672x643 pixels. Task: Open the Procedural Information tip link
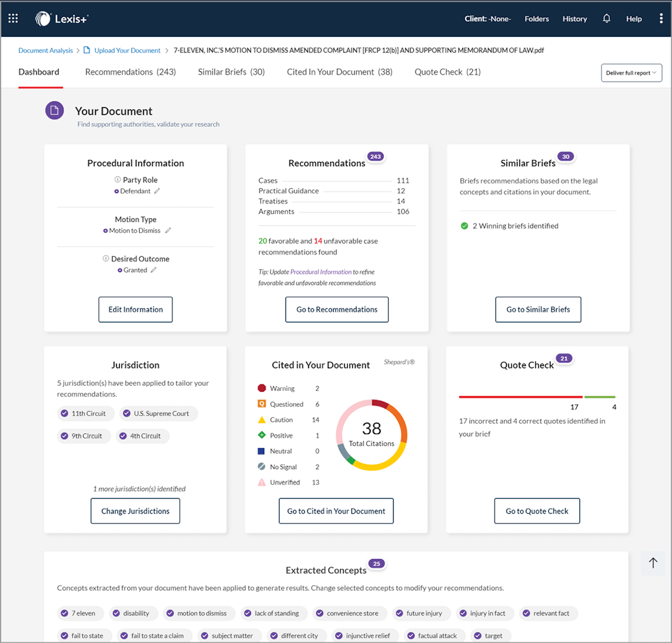pyautogui.click(x=321, y=272)
